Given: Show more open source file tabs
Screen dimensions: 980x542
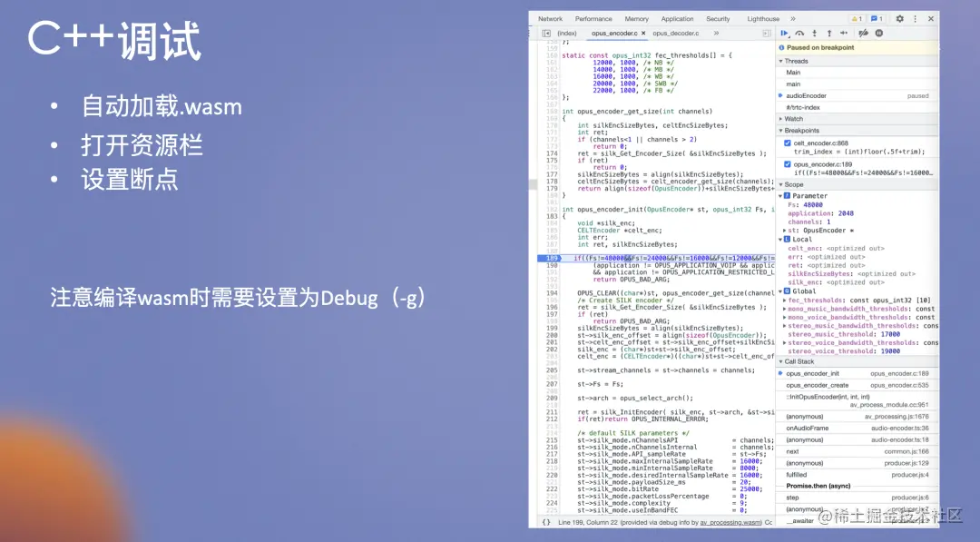Looking at the screenshot, I should click(x=716, y=33).
